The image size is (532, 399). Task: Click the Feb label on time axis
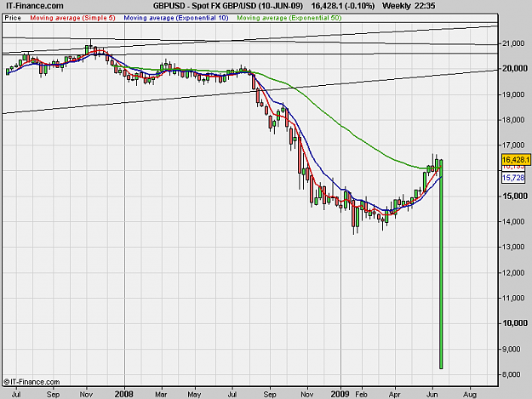point(362,395)
